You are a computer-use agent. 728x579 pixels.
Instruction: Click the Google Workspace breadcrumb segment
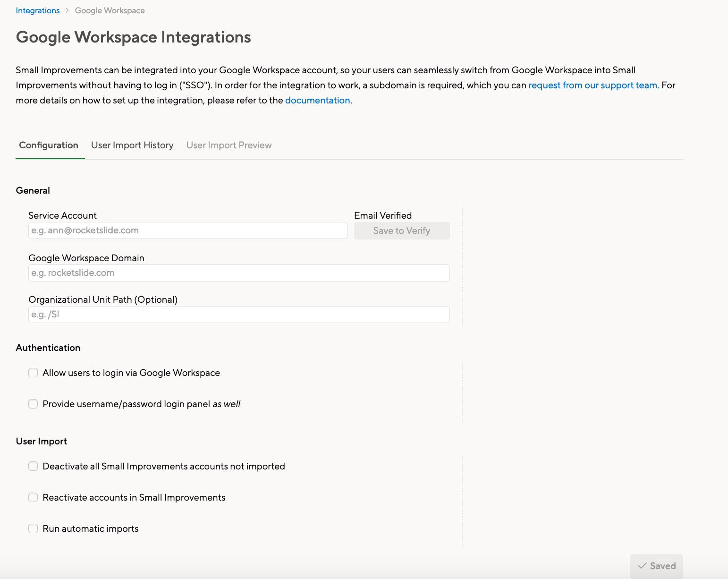point(110,10)
